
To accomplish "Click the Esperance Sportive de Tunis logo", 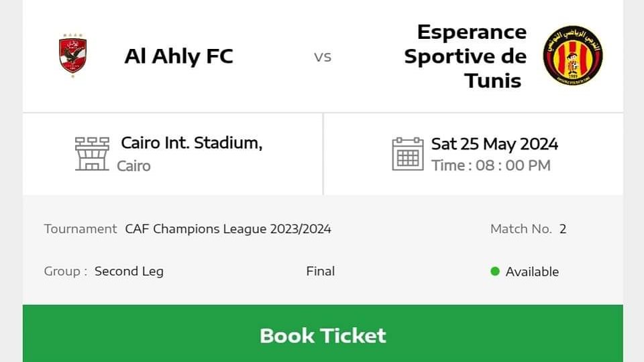I will (572, 56).
